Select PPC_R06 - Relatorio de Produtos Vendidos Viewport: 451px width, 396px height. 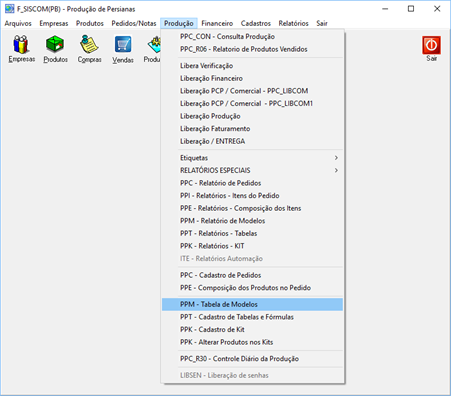(252, 49)
